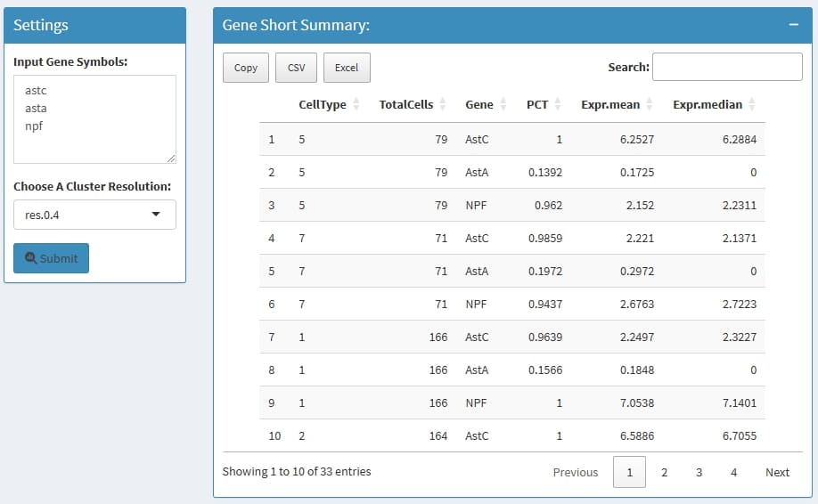Select the first row with AstC gene
Image resolution: width=818 pixels, height=504 pixels.
511,140
